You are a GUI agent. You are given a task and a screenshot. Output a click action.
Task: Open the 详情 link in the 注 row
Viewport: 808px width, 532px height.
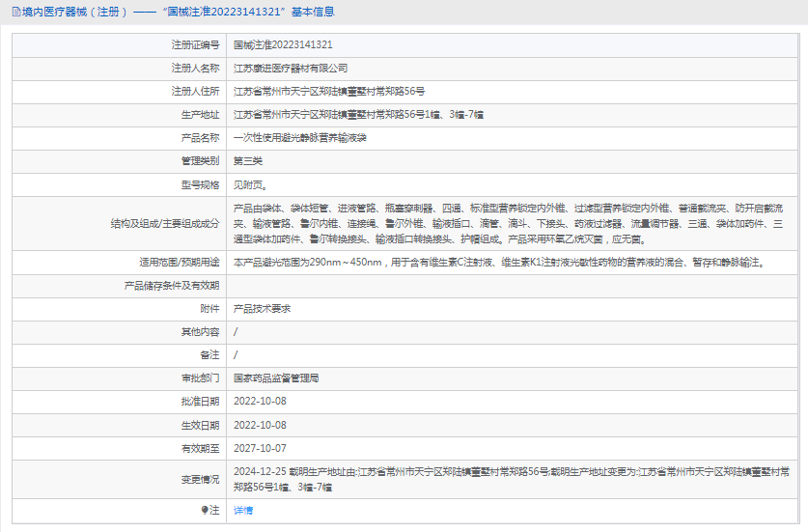click(x=242, y=511)
